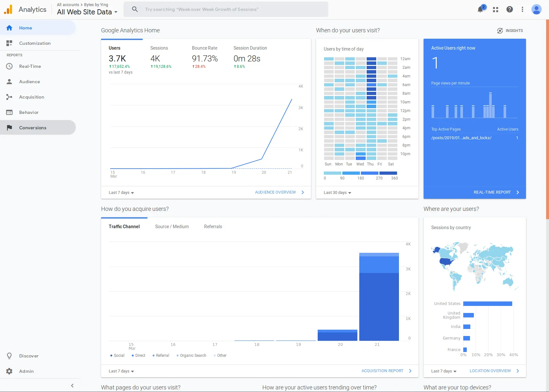Open notifications bell icon
This screenshot has height=392, width=549.
(x=480, y=9)
